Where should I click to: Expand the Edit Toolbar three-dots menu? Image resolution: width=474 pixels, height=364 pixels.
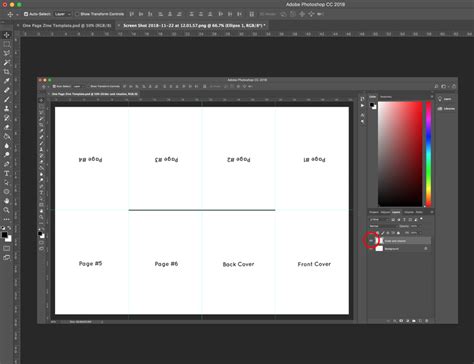tap(6, 219)
